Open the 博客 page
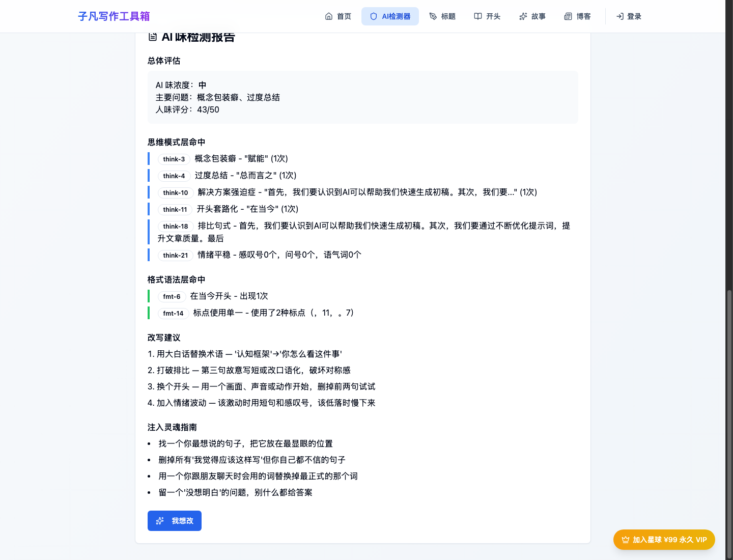Viewport: 733px width, 560px height. click(577, 16)
